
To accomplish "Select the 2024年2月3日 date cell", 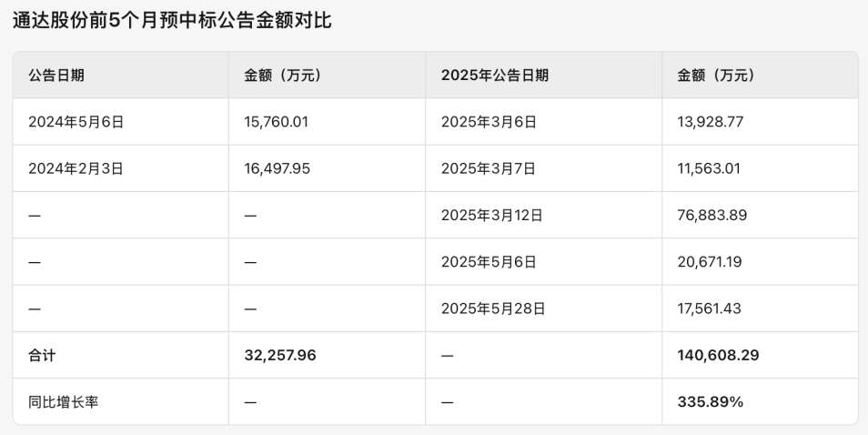I will pos(76,168).
